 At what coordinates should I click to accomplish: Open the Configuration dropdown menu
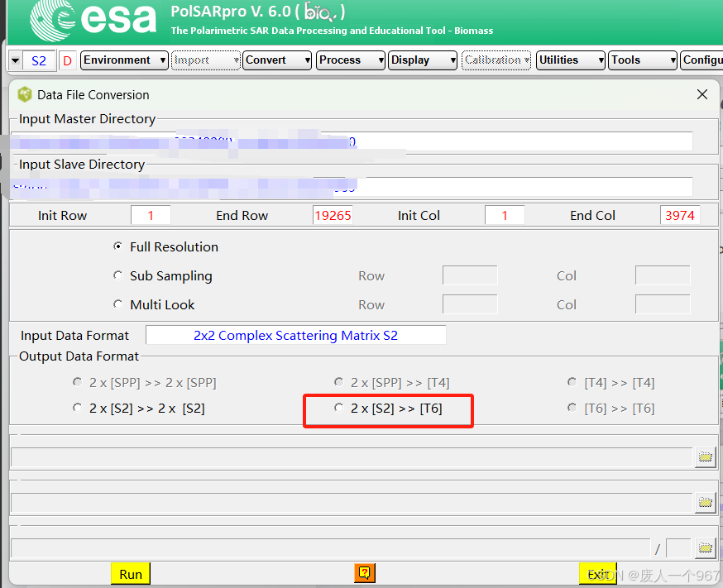click(x=701, y=60)
